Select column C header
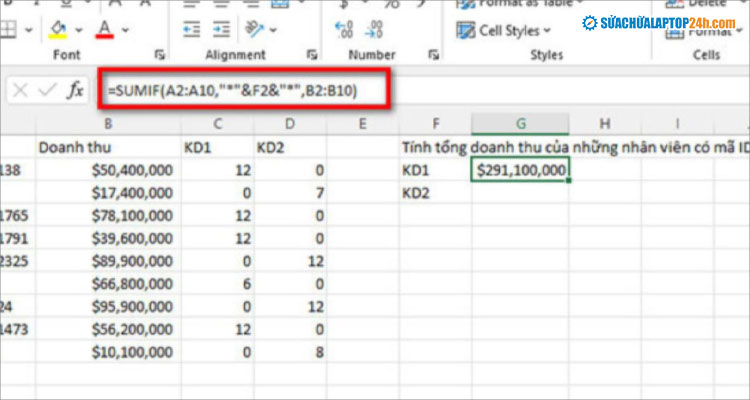 coord(218,124)
